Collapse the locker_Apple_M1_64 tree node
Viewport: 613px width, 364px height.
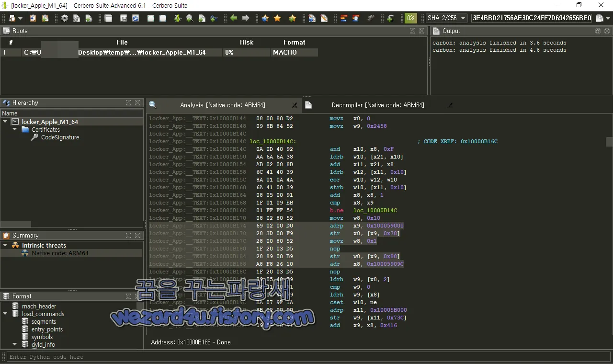point(5,122)
